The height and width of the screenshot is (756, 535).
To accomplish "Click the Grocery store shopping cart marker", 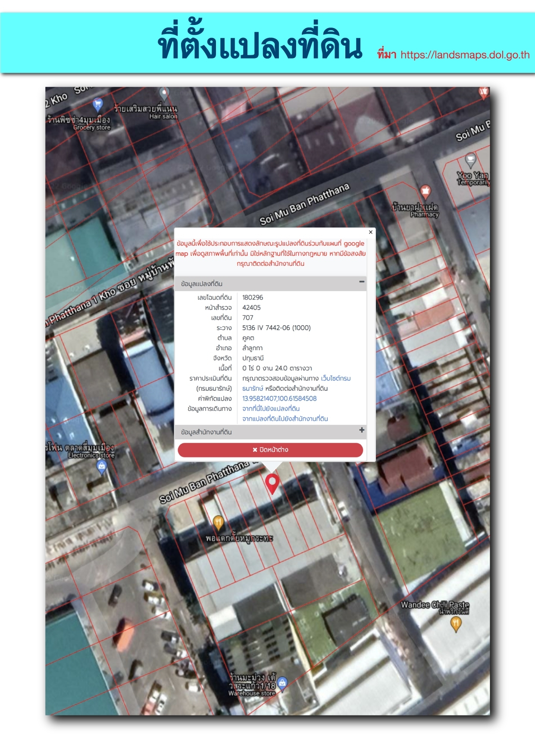I will (98, 105).
